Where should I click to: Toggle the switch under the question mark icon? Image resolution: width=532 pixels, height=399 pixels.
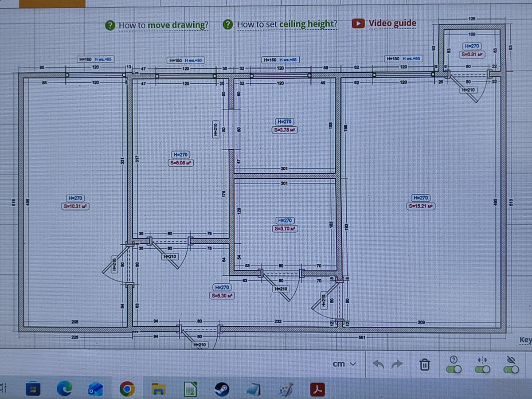point(454,369)
